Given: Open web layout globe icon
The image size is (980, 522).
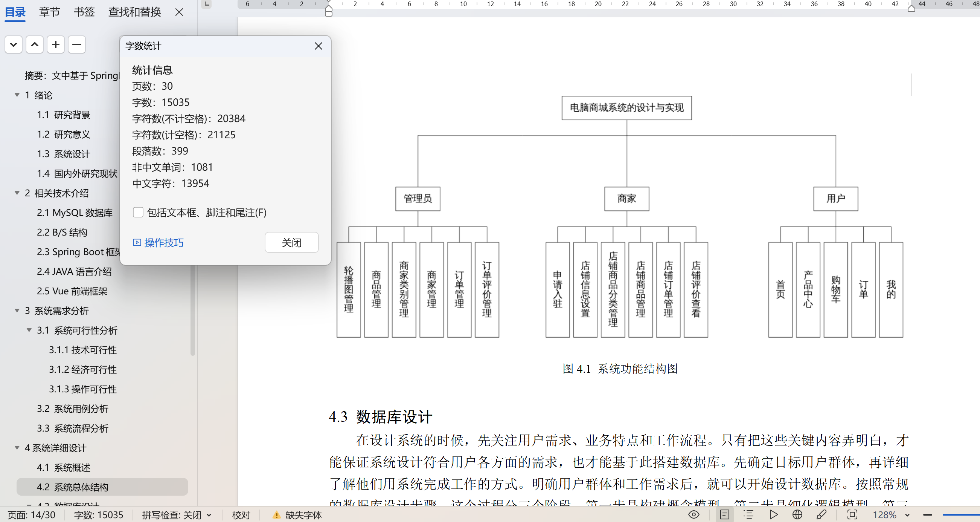Looking at the screenshot, I should [797, 515].
